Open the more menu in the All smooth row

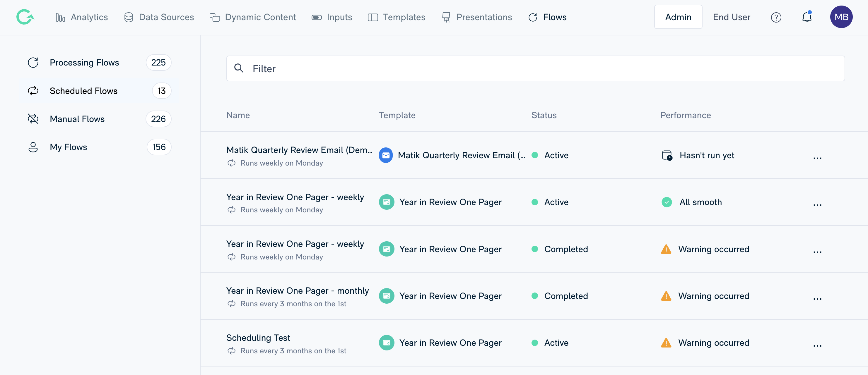click(817, 204)
